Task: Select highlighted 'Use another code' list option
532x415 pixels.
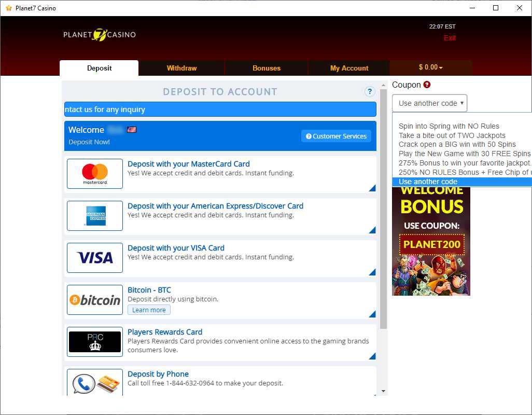Action: [462, 182]
